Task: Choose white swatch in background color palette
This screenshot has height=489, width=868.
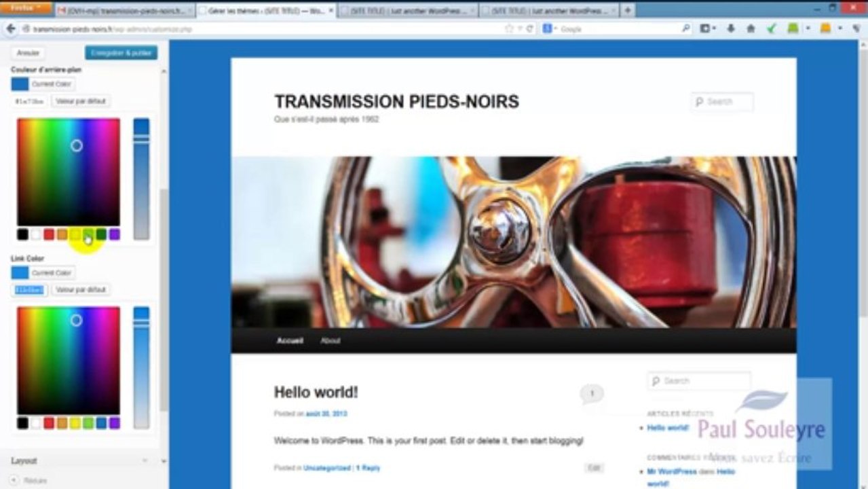Action: [36, 234]
